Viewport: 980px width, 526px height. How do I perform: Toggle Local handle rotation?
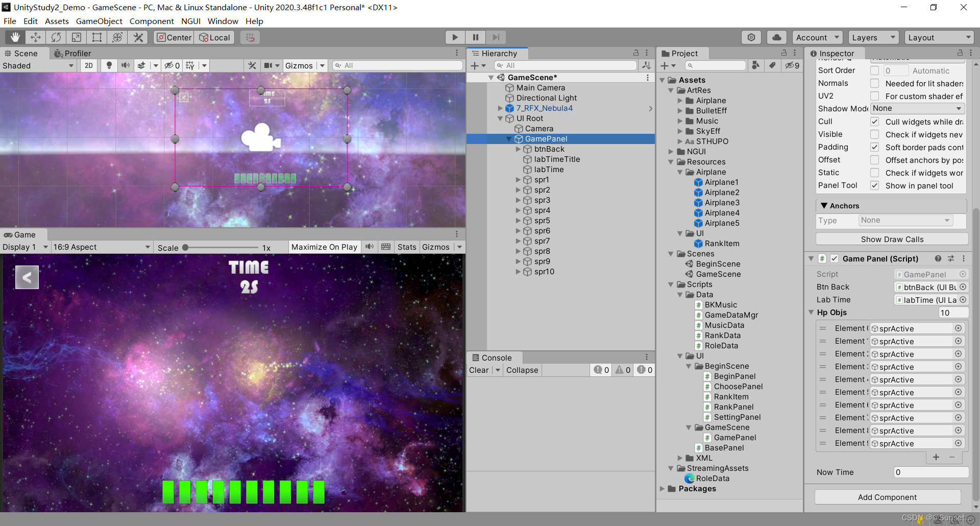[214, 37]
